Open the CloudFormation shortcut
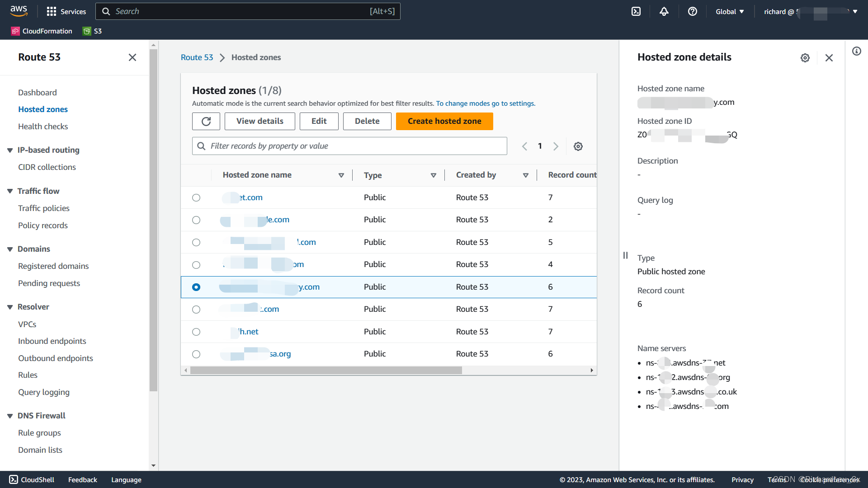Screen dimensions: 868x488 tap(42, 31)
